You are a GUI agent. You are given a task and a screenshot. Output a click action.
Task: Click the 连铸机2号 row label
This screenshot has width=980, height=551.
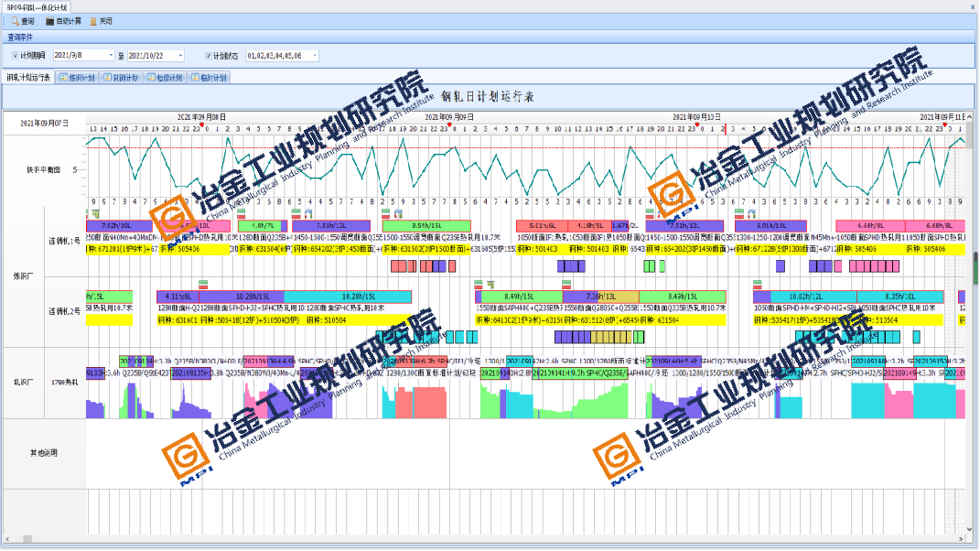point(64,311)
